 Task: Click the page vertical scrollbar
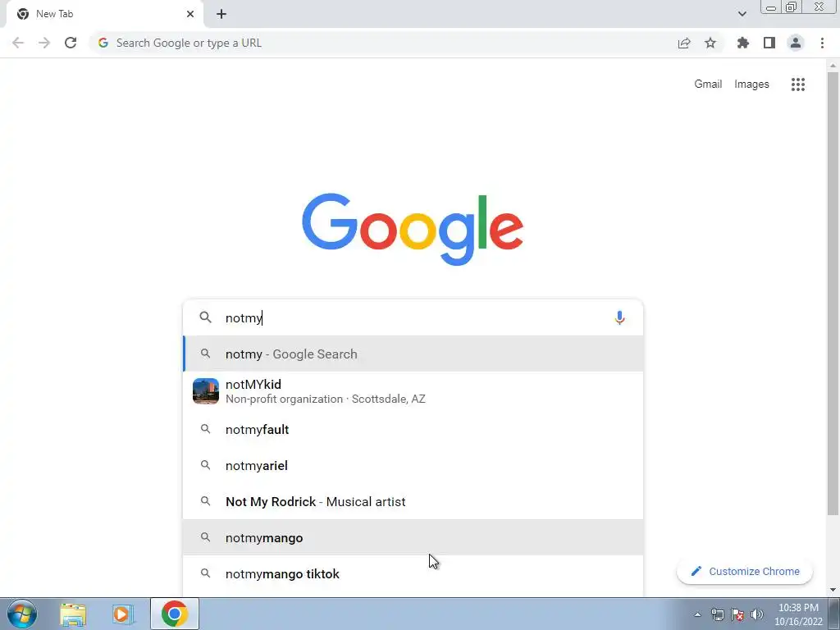click(833, 294)
